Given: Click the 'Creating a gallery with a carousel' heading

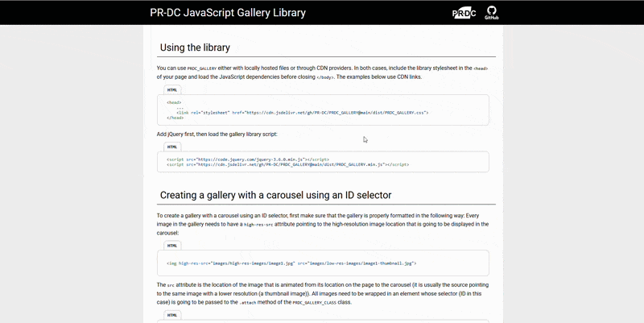Looking at the screenshot, I should click(275, 195).
